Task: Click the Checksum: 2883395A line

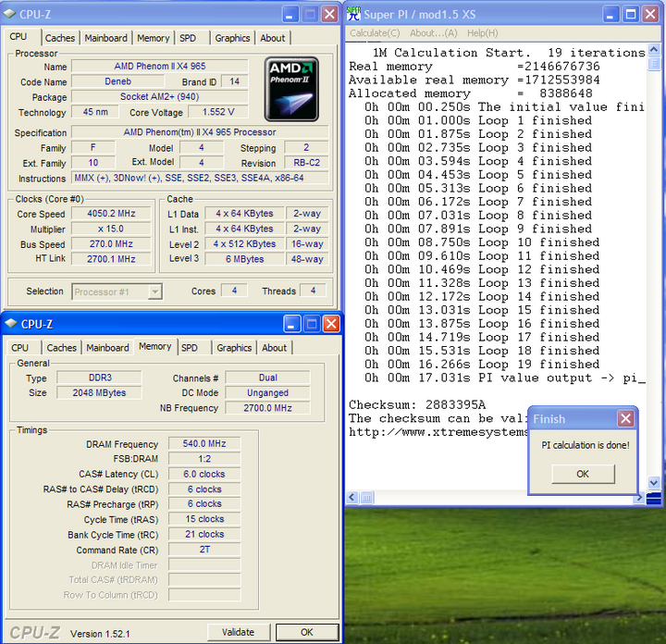Action: 417,405
